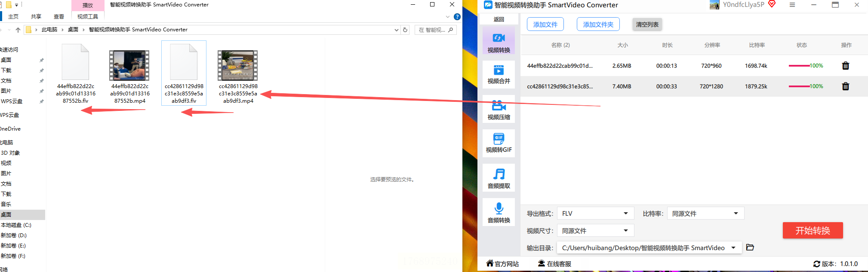Click the VIP diamond badge icon

(x=772, y=4)
